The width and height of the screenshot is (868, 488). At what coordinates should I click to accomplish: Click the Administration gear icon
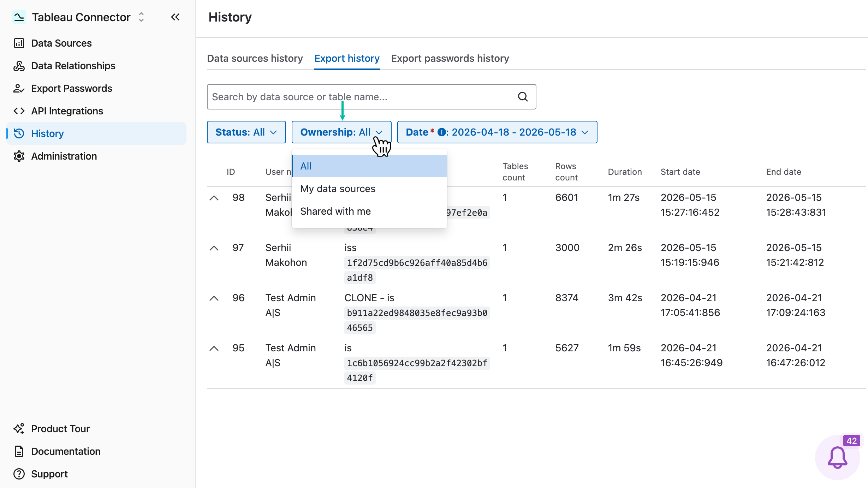pyautogui.click(x=19, y=156)
